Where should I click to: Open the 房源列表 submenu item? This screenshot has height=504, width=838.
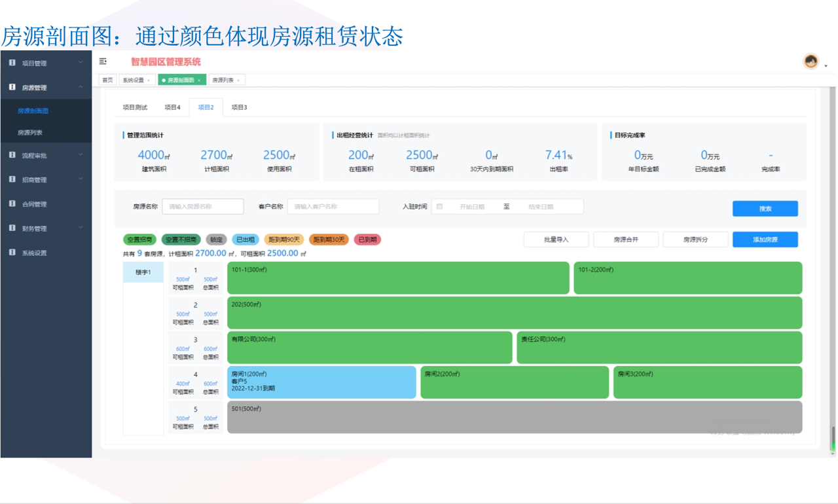(x=46, y=133)
